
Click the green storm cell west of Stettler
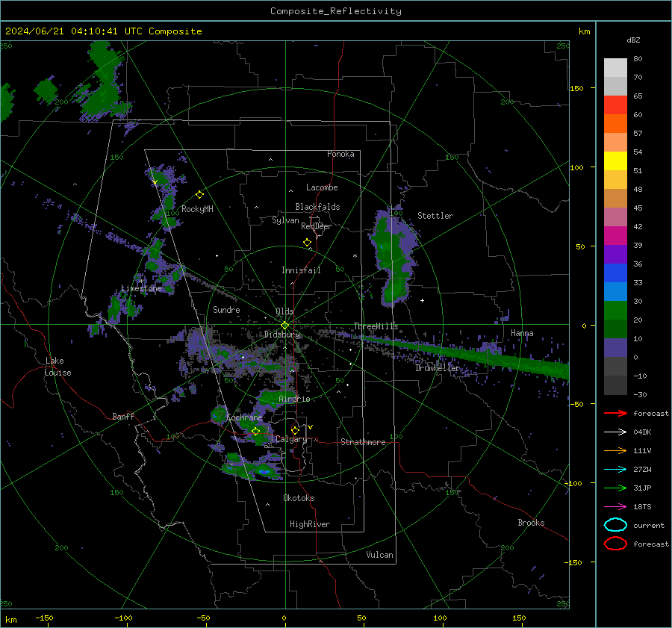[393, 258]
